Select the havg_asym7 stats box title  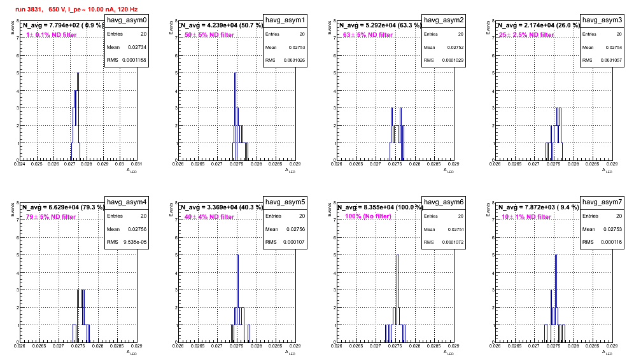(x=602, y=202)
